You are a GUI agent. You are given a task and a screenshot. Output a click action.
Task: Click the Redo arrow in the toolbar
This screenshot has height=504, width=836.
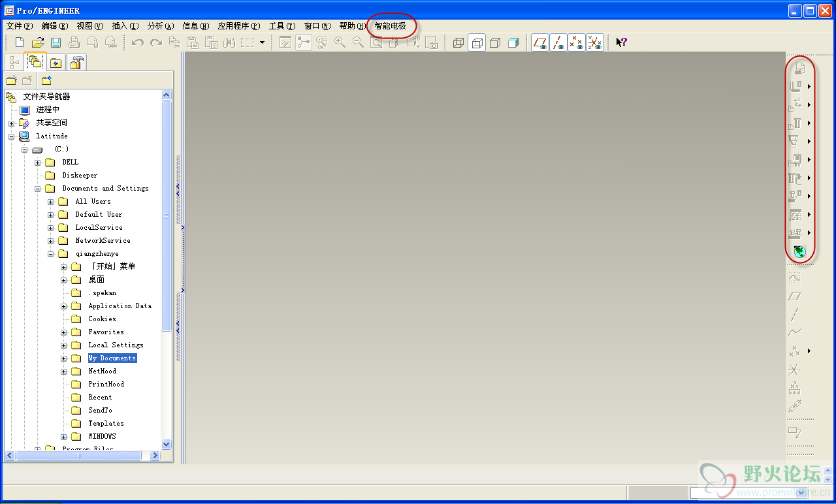click(x=156, y=42)
